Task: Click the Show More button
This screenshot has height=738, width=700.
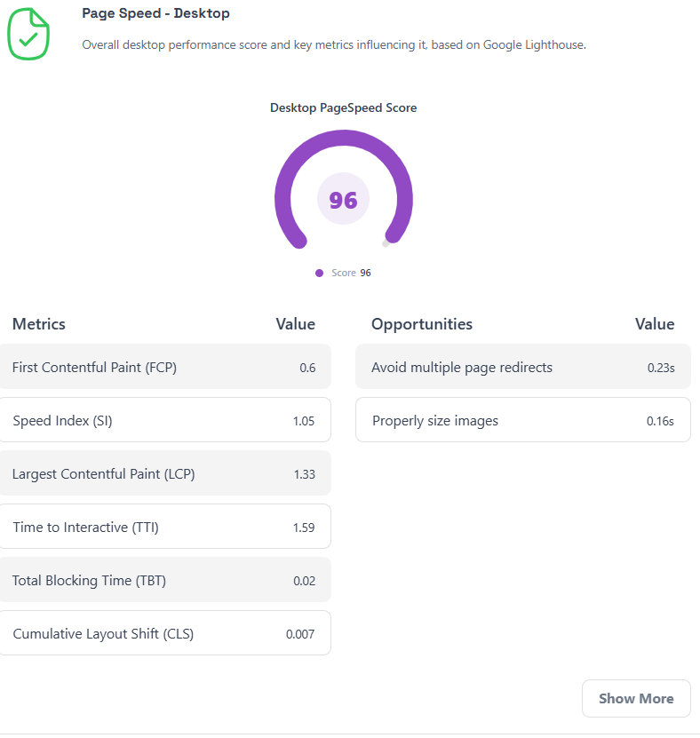Action: pyautogui.click(x=635, y=698)
